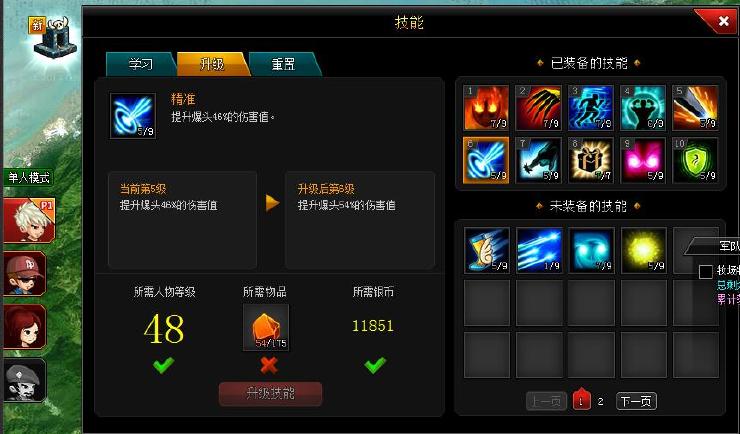Screen dimensions: 740x434
Task: Select the fire demon skill in slot 1
Action: click(x=487, y=108)
